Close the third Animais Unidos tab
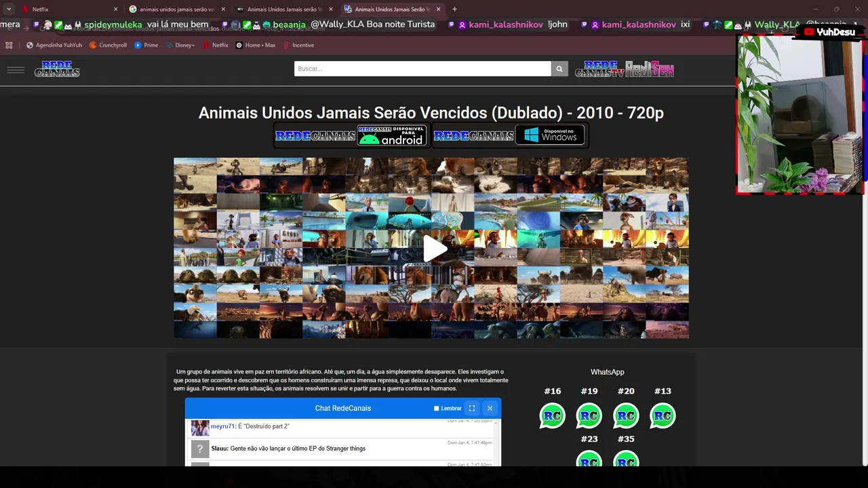Screen dimensions: 868x488 coord(331,9)
